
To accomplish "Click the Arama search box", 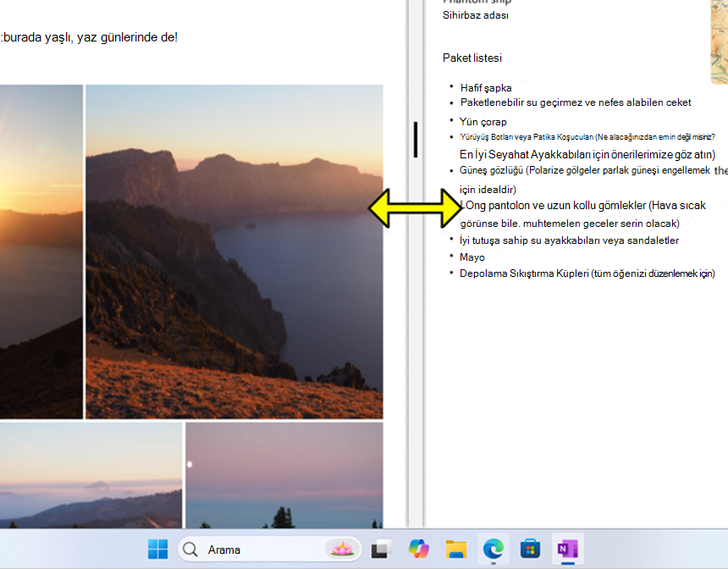I will pyautogui.click(x=270, y=550).
